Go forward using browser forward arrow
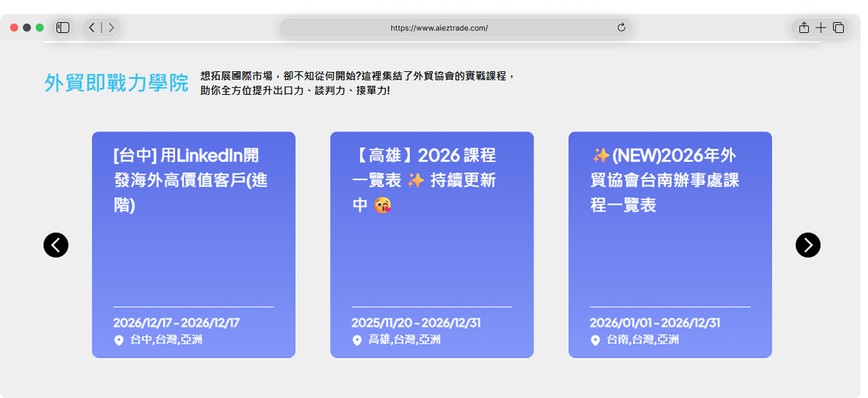The image size is (868, 398). click(112, 28)
